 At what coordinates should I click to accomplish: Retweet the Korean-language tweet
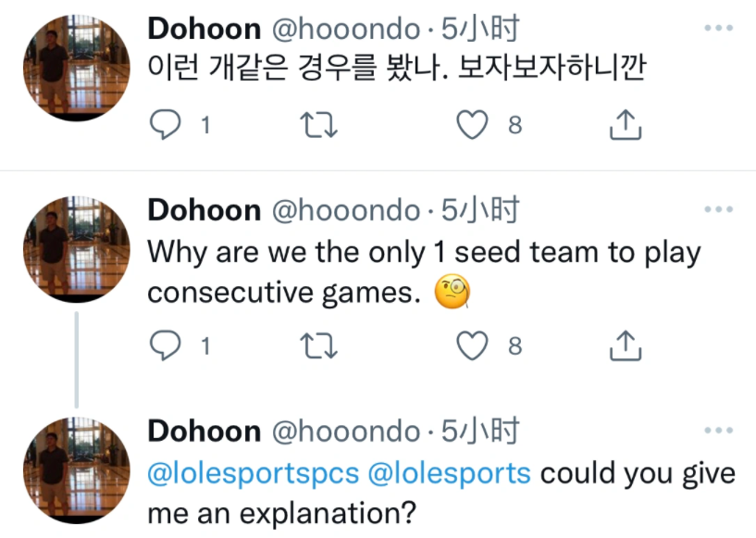click(x=319, y=124)
